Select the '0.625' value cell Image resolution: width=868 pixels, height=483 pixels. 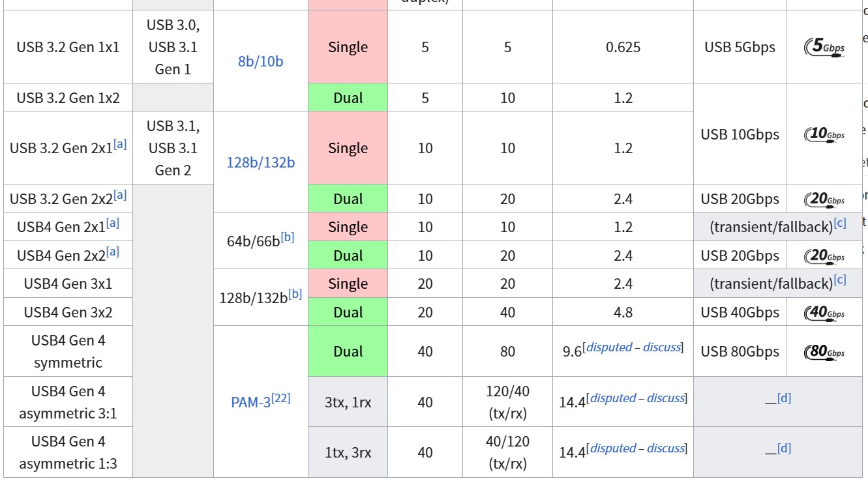[x=623, y=47]
